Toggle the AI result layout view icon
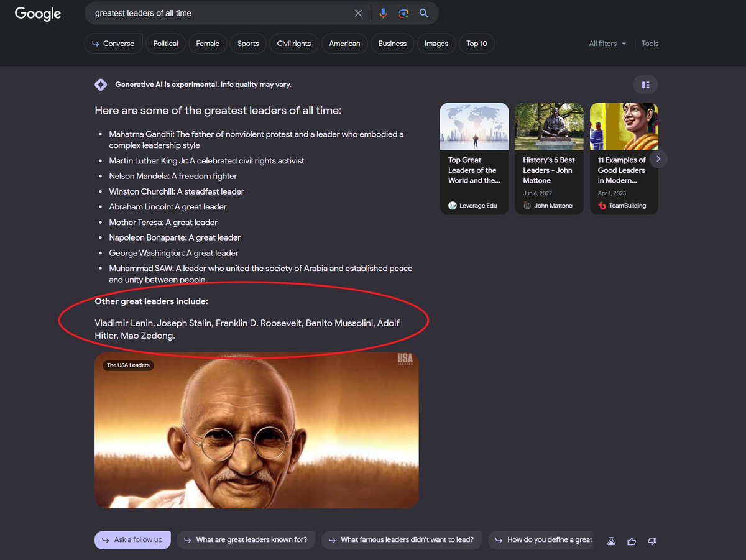746x560 pixels. click(645, 85)
